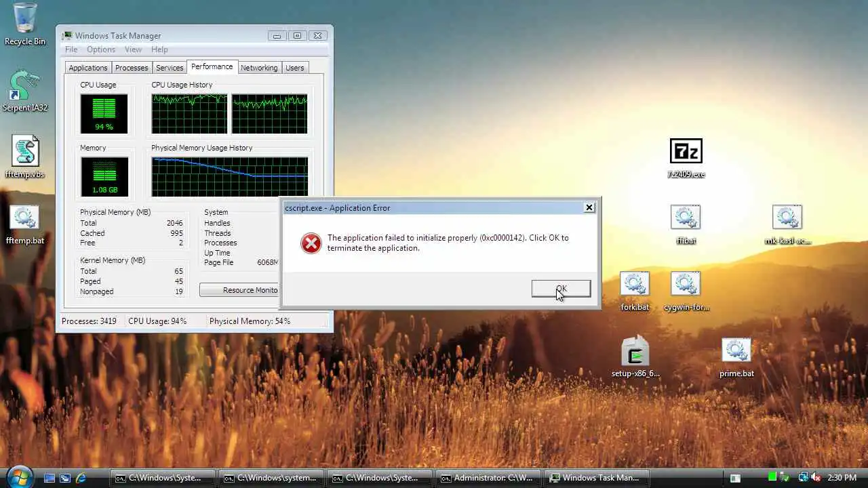
Task: Click Switch Between Windows quick launch icon
Action: tap(65, 478)
